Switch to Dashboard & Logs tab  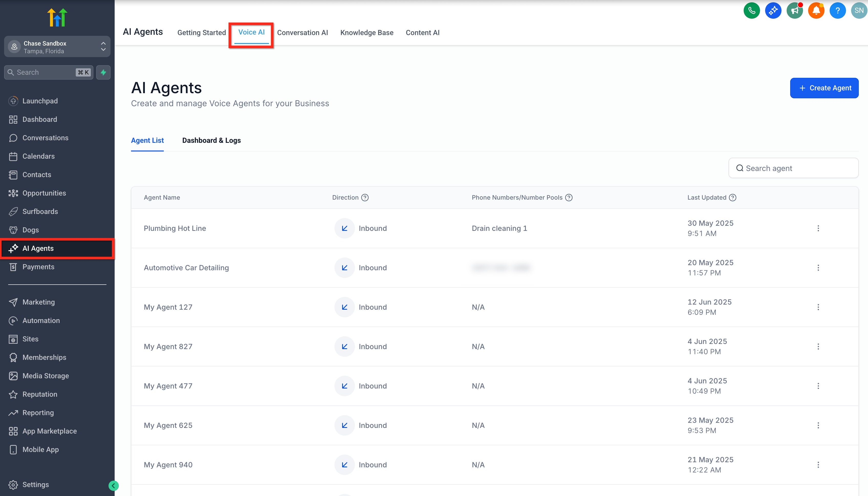(211, 140)
